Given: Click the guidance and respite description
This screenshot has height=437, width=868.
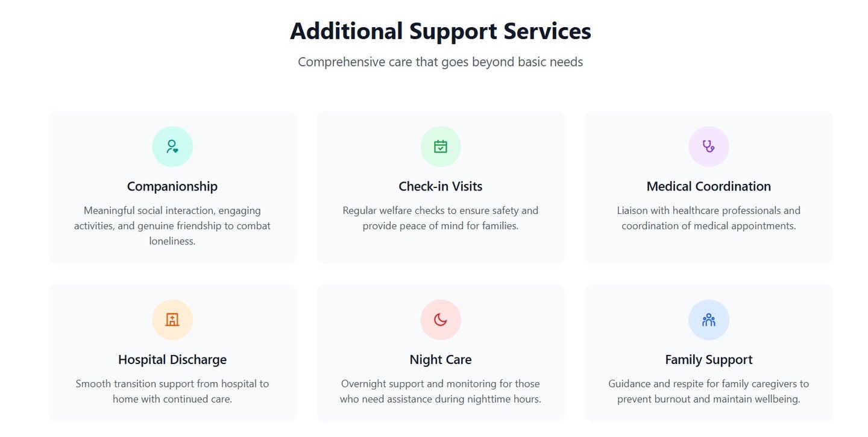Looking at the screenshot, I should coord(709,391).
